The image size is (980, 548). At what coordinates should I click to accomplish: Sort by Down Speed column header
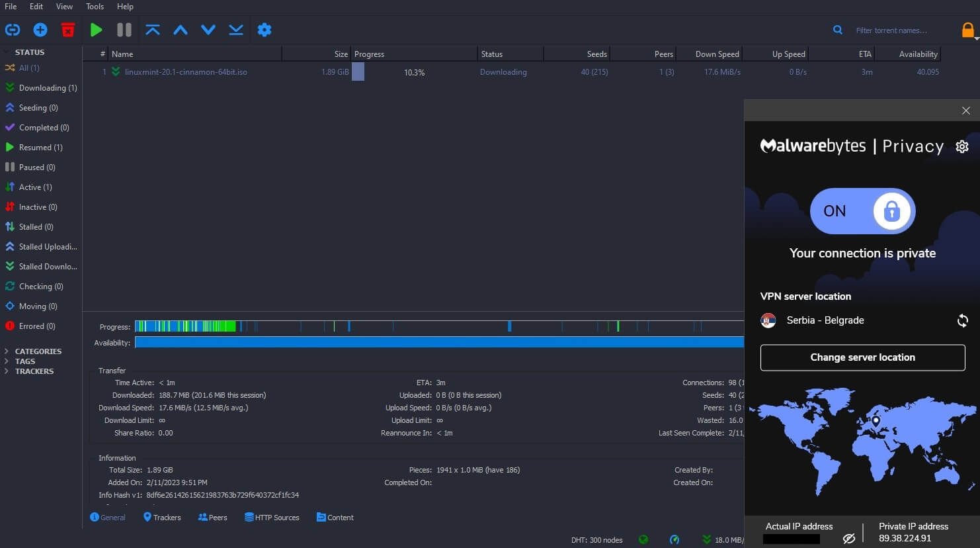point(709,54)
